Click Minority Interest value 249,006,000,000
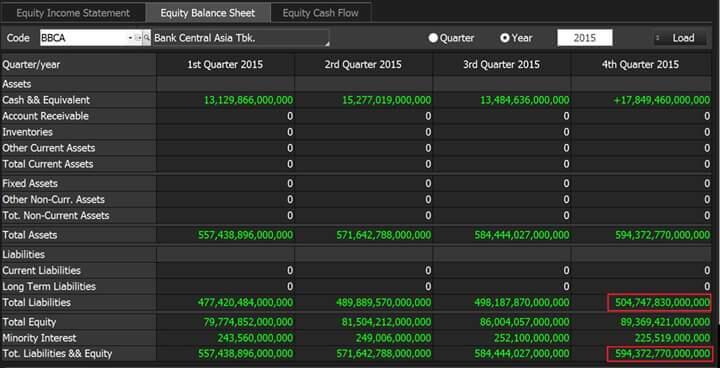Image resolution: width=720 pixels, height=368 pixels. (x=394, y=338)
